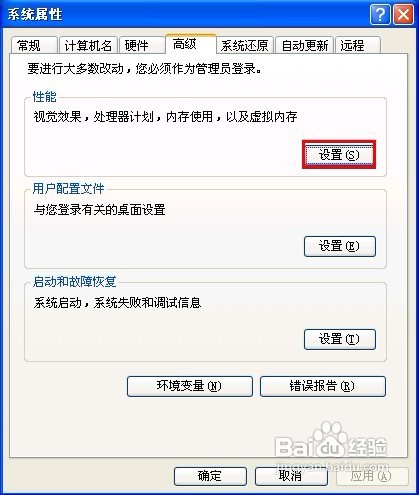Click the 启动和故障恢复 group label

click(74, 282)
